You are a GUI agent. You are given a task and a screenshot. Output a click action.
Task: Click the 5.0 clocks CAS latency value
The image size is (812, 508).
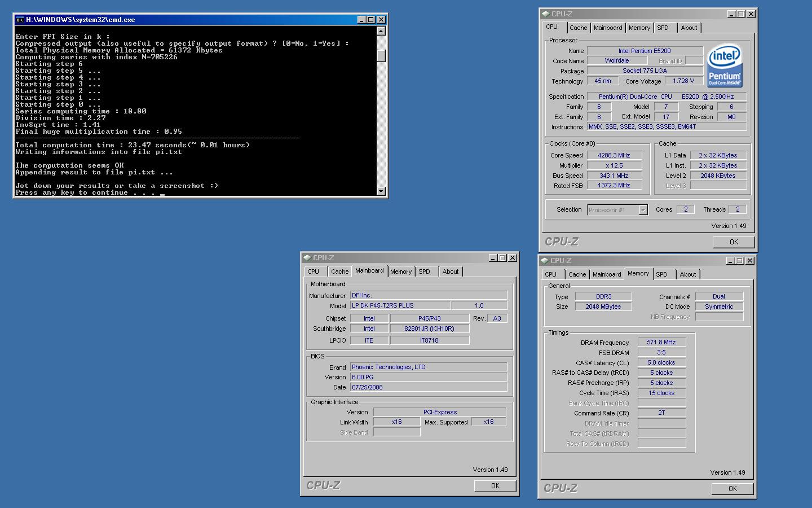click(661, 363)
